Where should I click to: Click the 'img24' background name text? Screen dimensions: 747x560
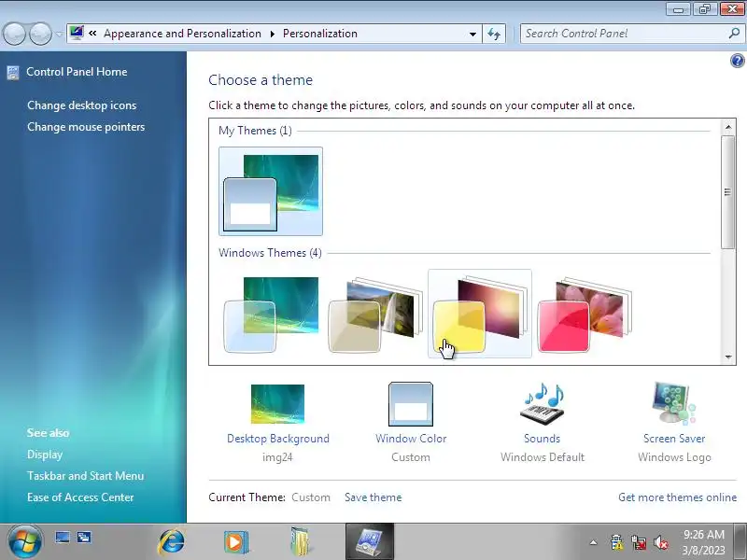[277, 457]
